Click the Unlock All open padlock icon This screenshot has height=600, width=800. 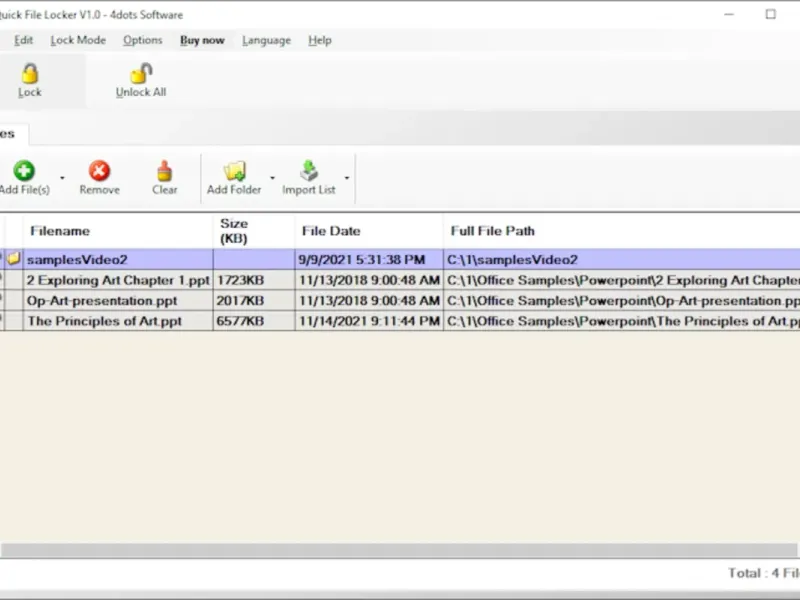(x=141, y=73)
